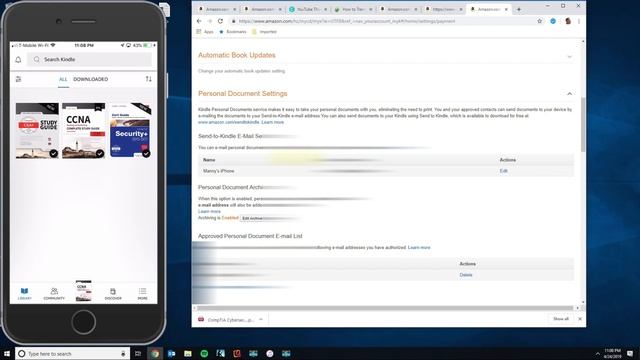640x360 pixels.
Task: Open File Explorer from the taskbar
Action: [188, 353]
